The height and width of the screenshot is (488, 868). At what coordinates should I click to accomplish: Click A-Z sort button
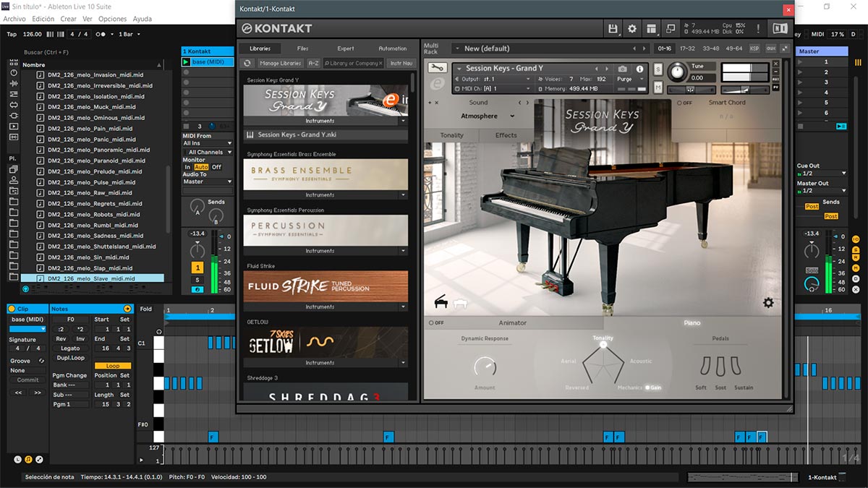click(313, 64)
